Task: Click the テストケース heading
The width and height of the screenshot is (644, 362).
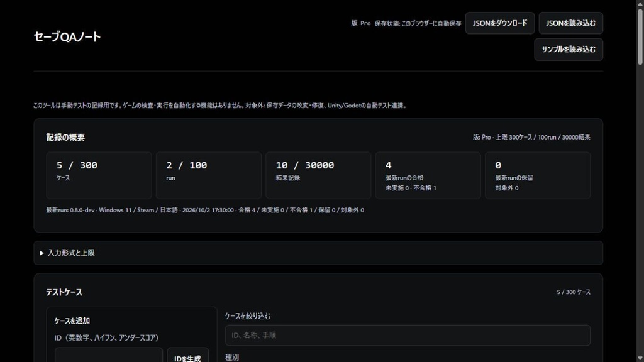Action: pyautogui.click(x=64, y=292)
